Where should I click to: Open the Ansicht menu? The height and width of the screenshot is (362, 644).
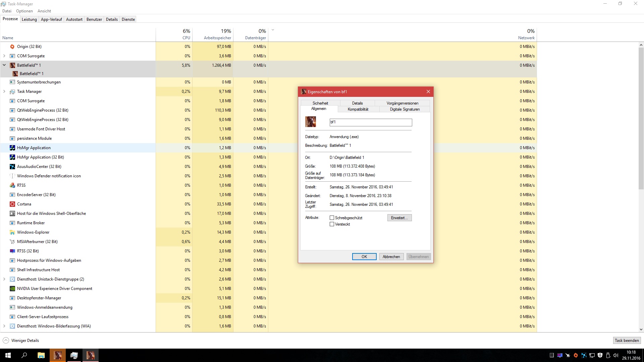[44, 11]
